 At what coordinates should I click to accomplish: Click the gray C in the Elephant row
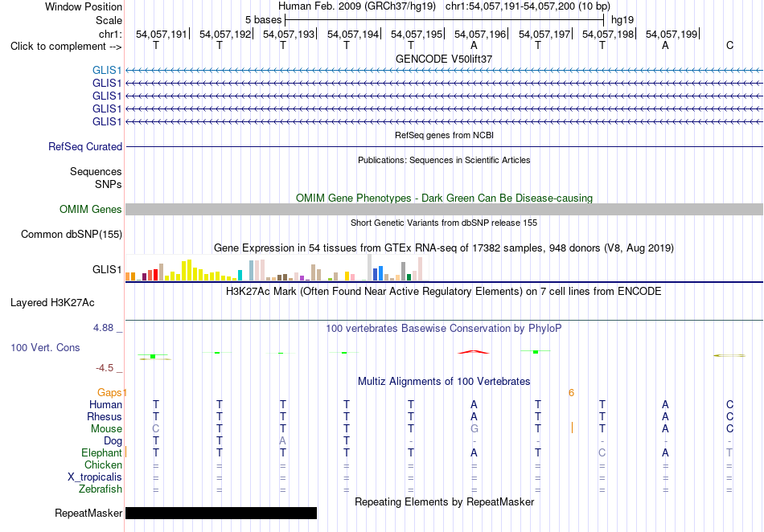coord(602,452)
